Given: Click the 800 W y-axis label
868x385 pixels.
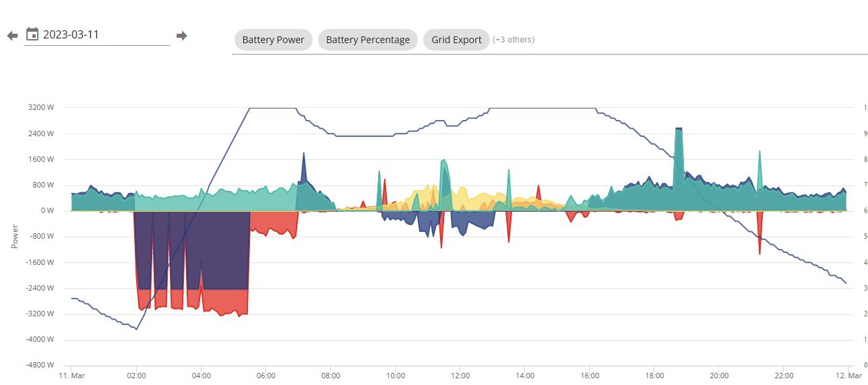Looking at the screenshot, I should click(x=43, y=185).
